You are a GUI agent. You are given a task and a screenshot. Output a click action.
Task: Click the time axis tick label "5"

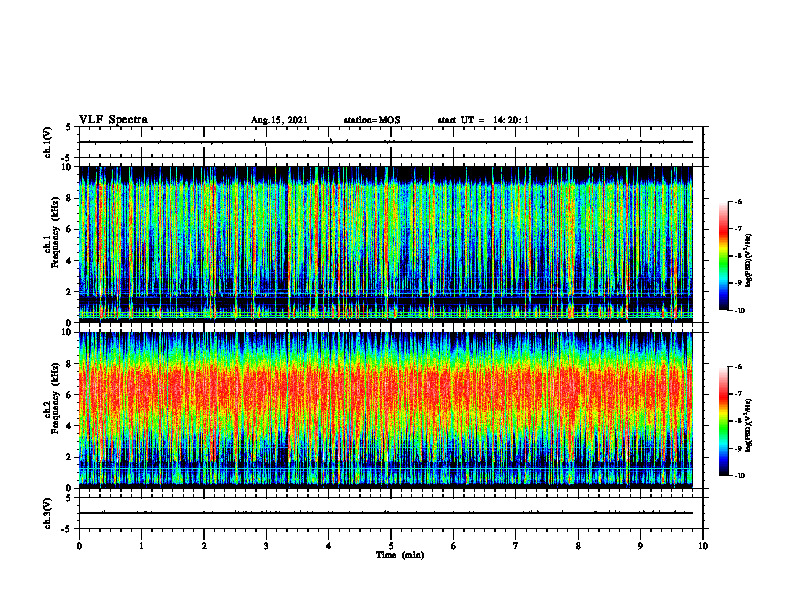[x=391, y=546]
